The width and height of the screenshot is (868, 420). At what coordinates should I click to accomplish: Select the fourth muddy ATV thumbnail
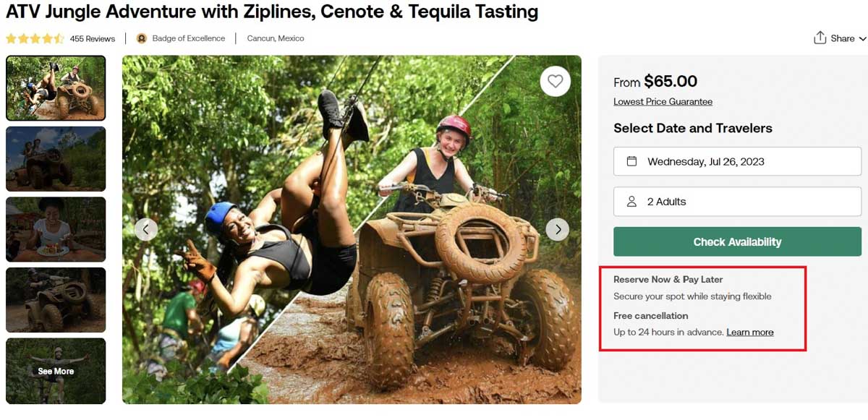pyautogui.click(x=56, y=300)
